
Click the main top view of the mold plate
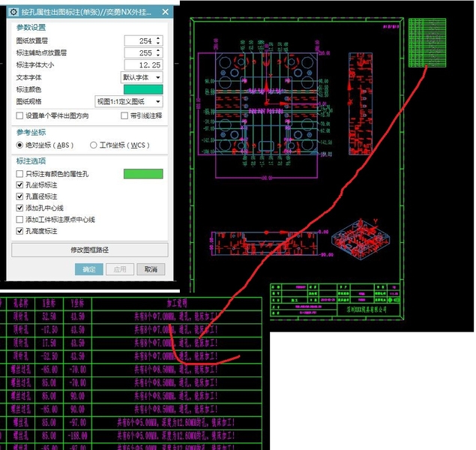pos(267,103)
